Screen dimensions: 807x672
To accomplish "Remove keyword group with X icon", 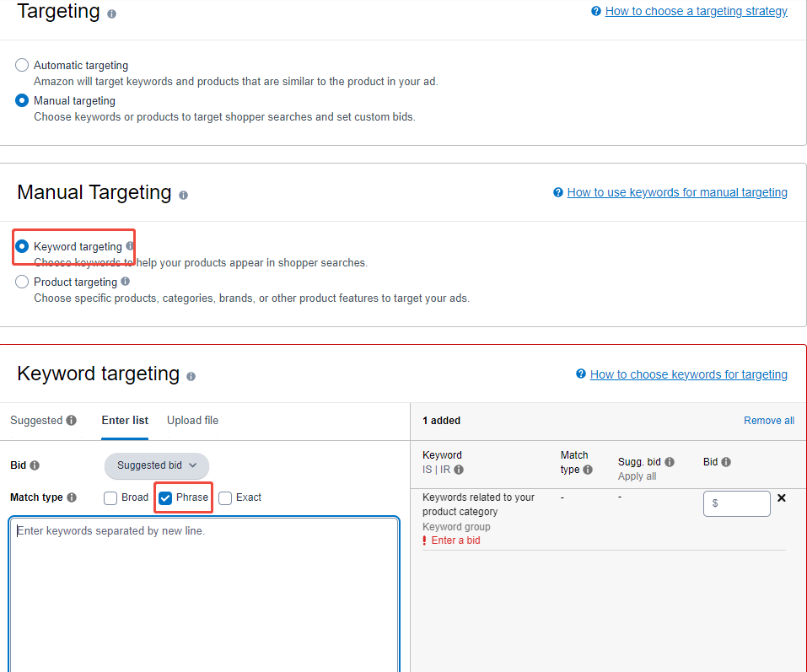I will (x=781, y=498).
